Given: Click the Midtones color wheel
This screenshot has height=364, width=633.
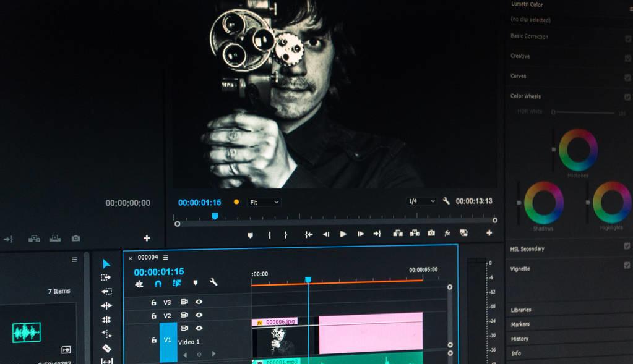Looking at the screenshot, I should tap(578, 150).
